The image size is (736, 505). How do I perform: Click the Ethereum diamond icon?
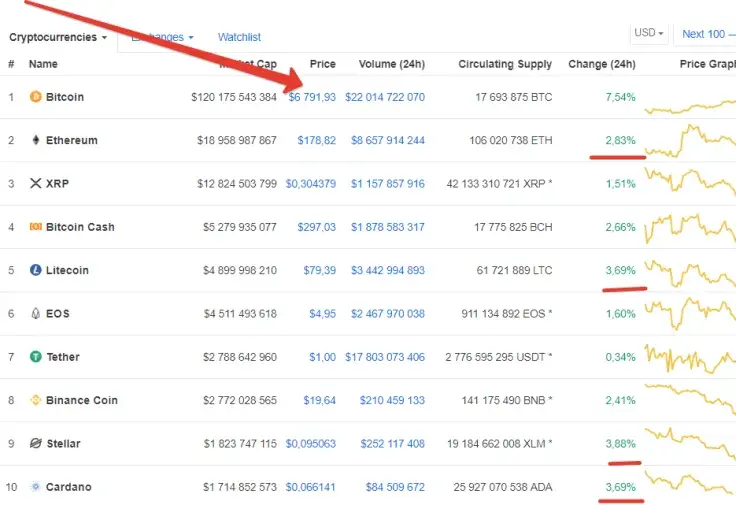coord(36,140)
